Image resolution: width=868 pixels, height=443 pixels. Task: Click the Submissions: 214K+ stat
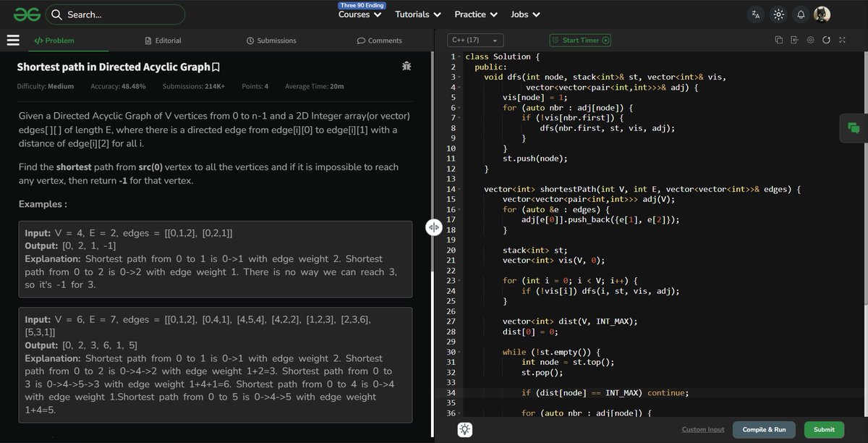[x=194, y=86]
